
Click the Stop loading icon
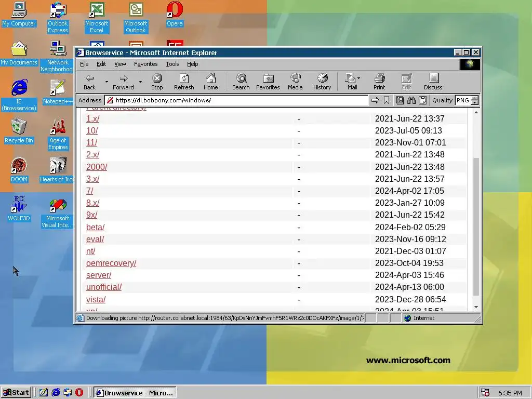[x=157, y=82]
